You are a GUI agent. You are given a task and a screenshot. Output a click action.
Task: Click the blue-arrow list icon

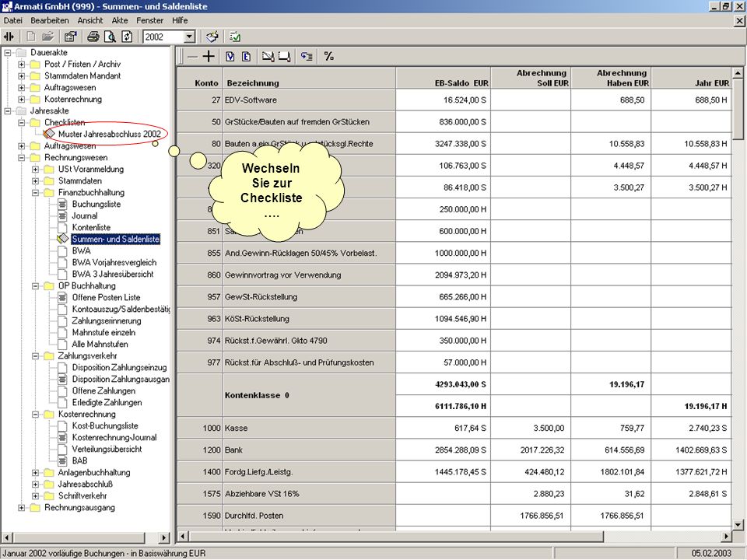tap(307, 57)
